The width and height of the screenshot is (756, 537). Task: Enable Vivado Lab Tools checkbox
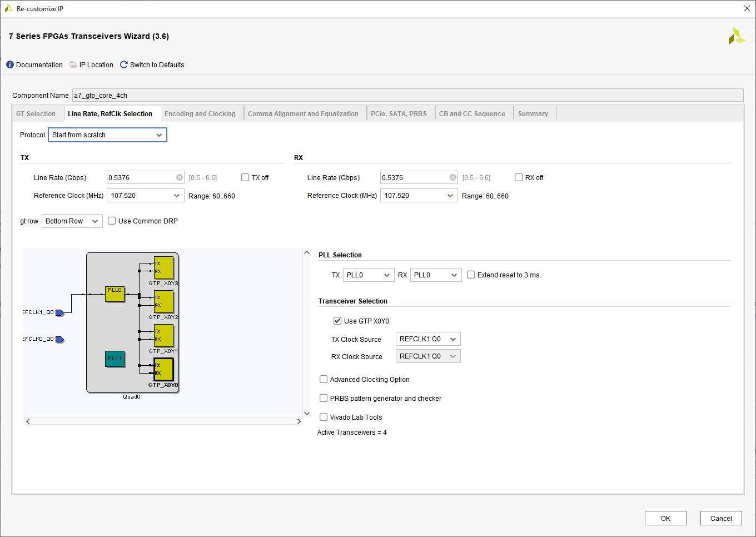point(324,417)
